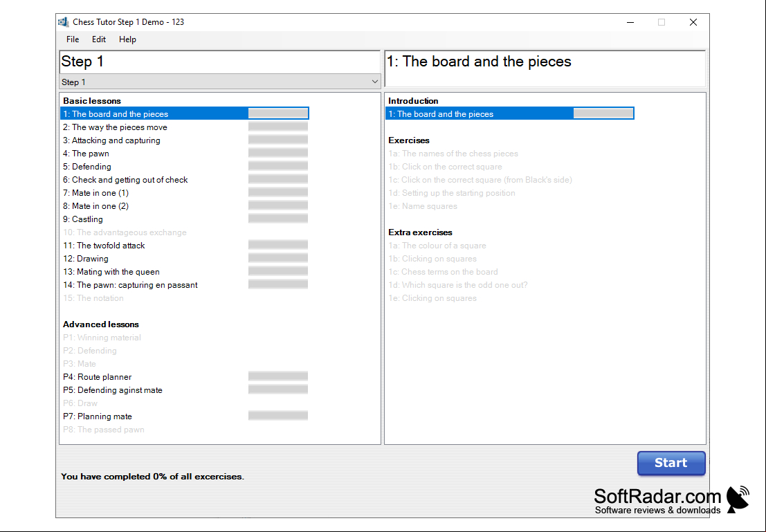The width and height of the screenshot is (766, 532).
Task: Click the completed 0% status text
Action: point(152,477)
